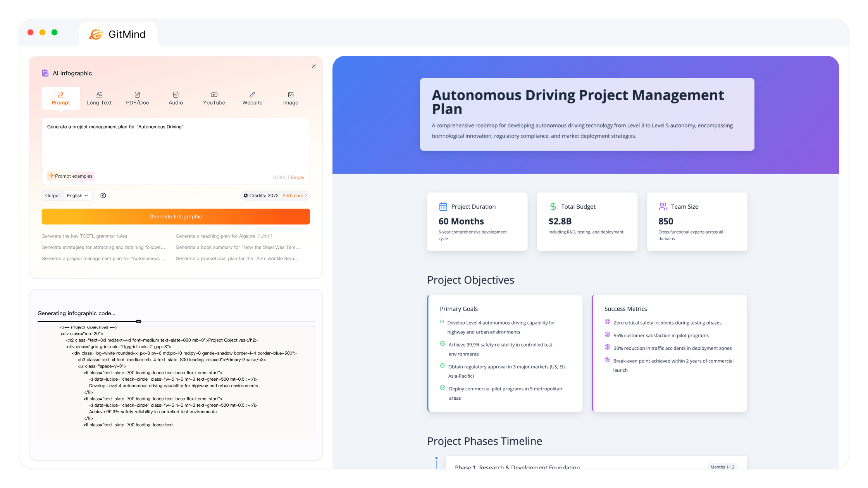Click the target icon beside '30% reduction in traffic'
868x488 pixels.
[x=608, y=347]
